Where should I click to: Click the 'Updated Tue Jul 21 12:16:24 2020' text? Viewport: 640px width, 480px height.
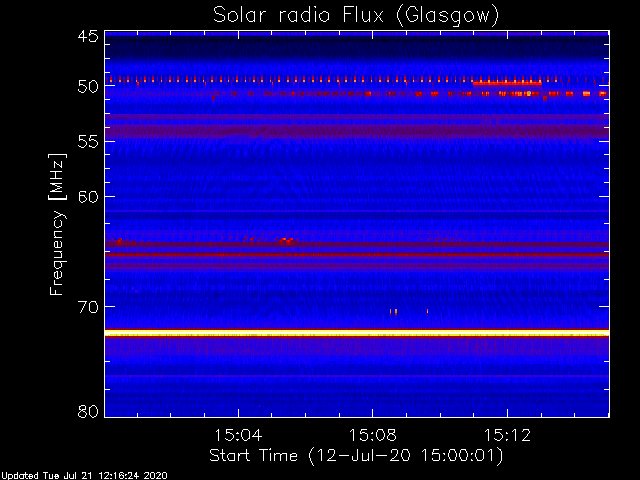click(84, 476)
